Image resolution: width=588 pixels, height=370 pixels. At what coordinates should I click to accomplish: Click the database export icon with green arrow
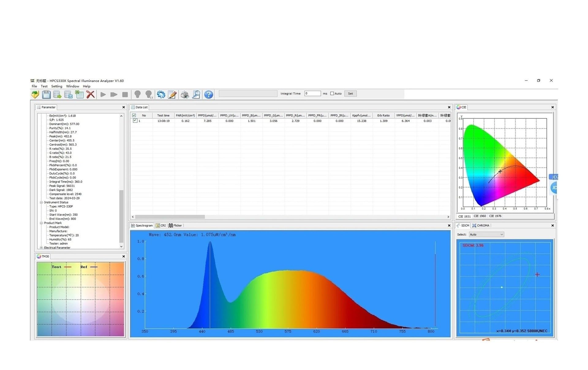57,94
